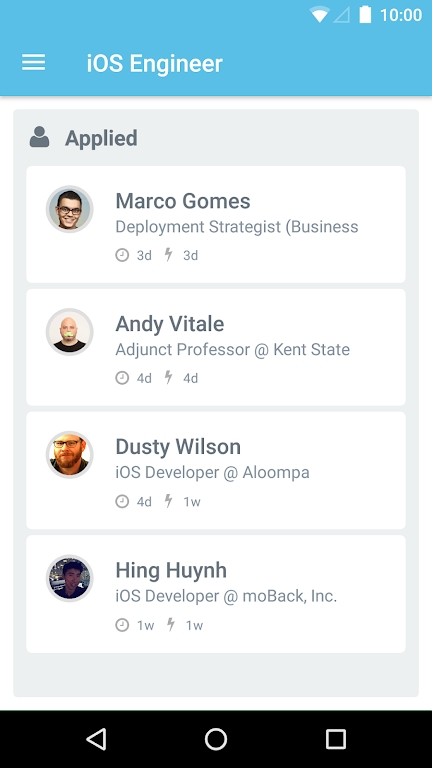
Task: Tap the clock icon on Marco Gomes card
Action: pyautogui.click(x=122, y=255)
